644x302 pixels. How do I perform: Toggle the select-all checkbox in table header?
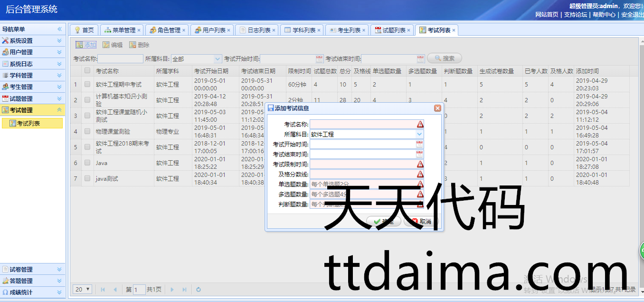click(87, 71)
